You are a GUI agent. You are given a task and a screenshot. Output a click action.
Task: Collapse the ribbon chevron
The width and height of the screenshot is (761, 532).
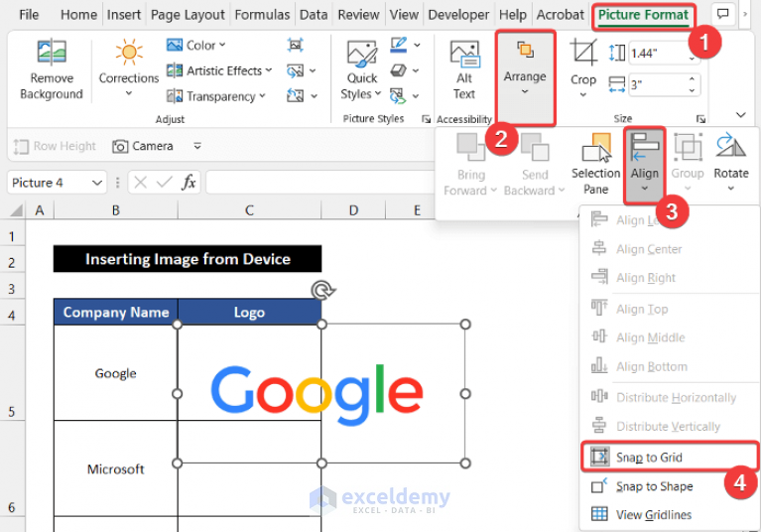click(740, 115)
